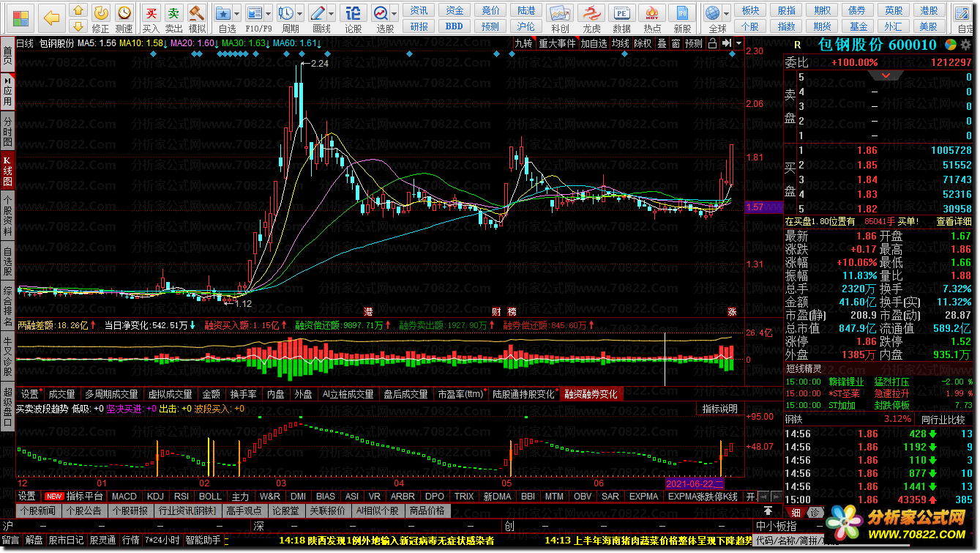Click the BBD button
The width and height of the screenshot is (980, 553).
pos(454,26)
